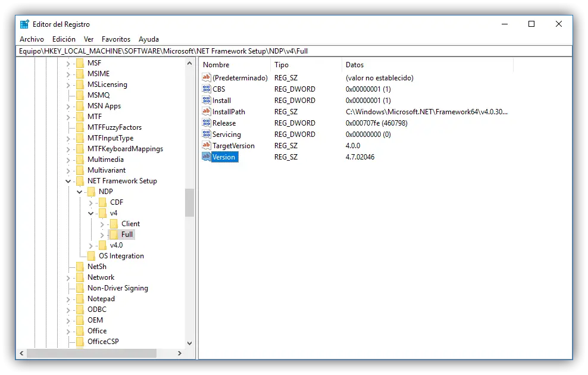Click the CDF folder icon
The height and width of the screenshot is (375, 588).
click(102, 202)
